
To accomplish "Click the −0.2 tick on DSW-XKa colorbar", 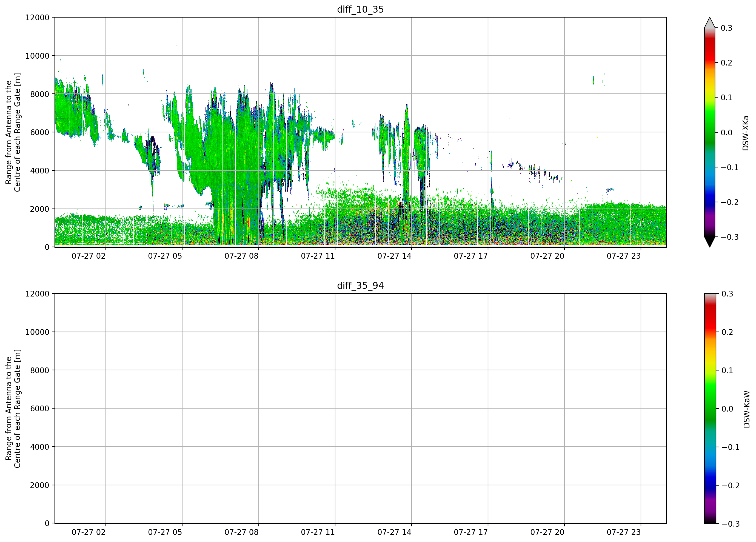I will pos(729,202).
